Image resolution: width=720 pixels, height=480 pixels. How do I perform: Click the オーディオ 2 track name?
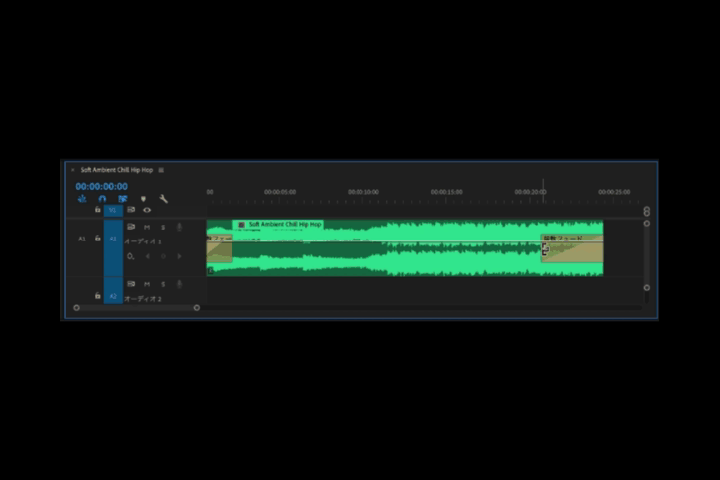[143, 299]
